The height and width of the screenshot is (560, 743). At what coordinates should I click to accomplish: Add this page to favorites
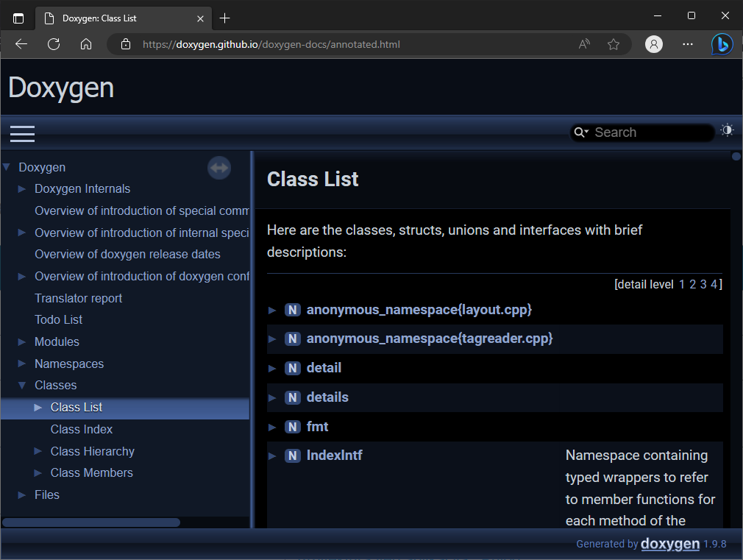pyautogui.click(x=614, y=44)
